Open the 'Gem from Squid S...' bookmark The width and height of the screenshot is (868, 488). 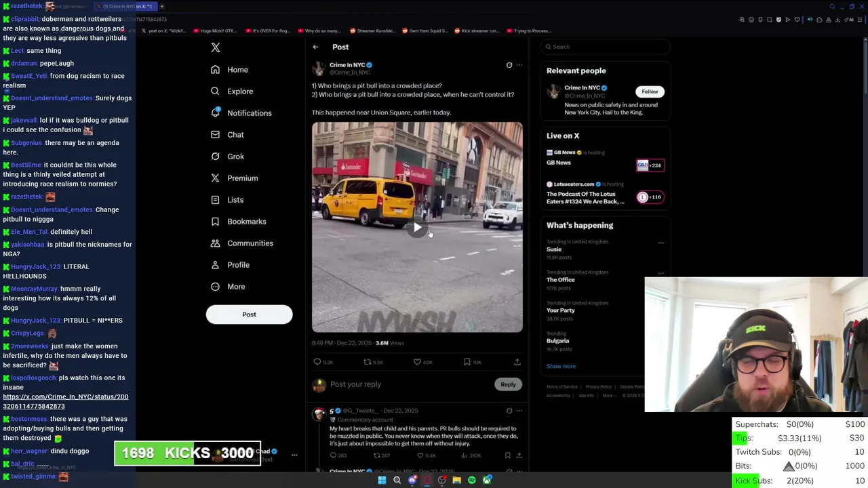pyautogui.click(x=425, y=30)
